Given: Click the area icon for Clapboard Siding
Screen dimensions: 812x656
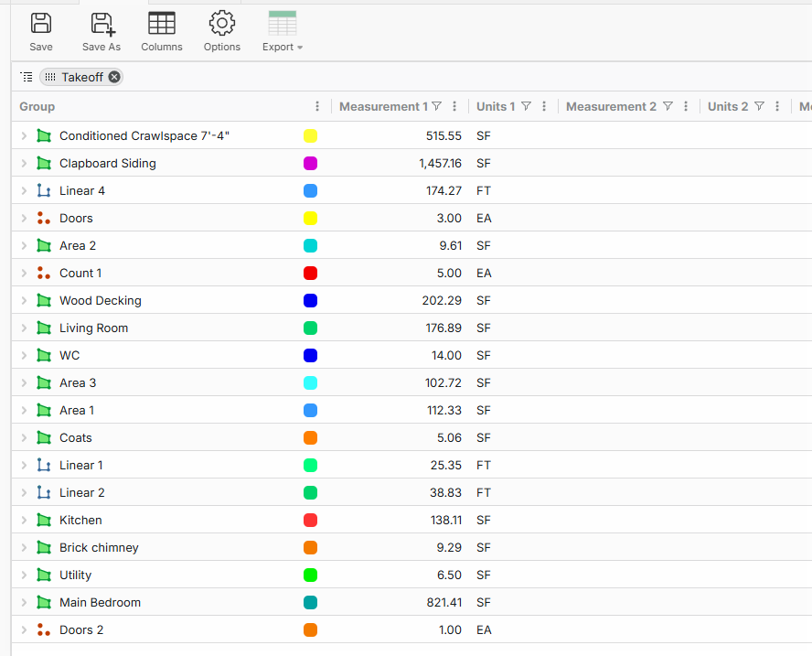Looking at the screenshot, I should 44,163.
